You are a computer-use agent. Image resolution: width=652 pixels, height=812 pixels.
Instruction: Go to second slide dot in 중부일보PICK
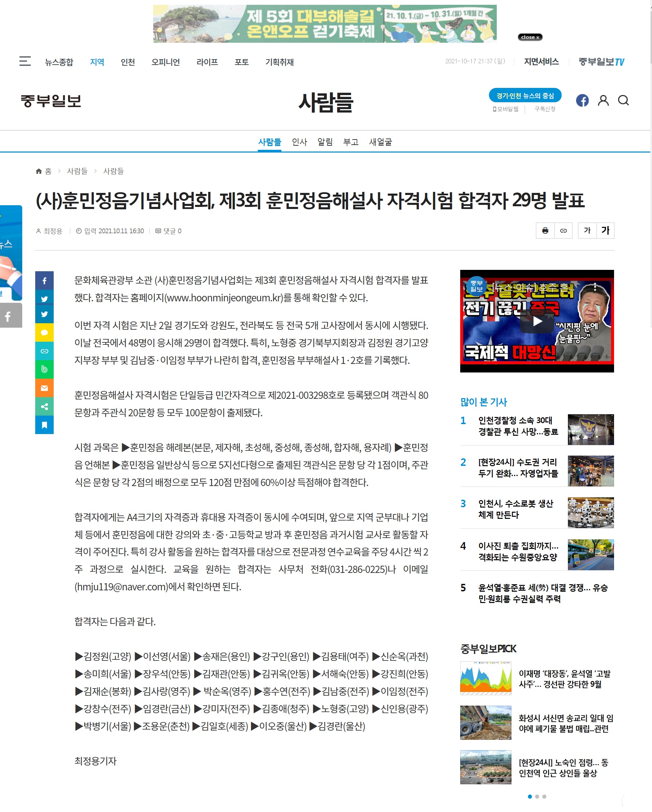(x=537, y=797)
